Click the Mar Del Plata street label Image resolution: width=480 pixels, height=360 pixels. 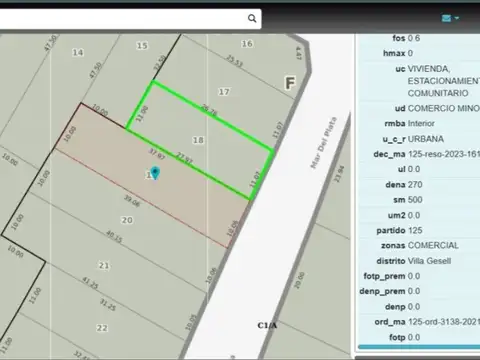click(324, 143)
